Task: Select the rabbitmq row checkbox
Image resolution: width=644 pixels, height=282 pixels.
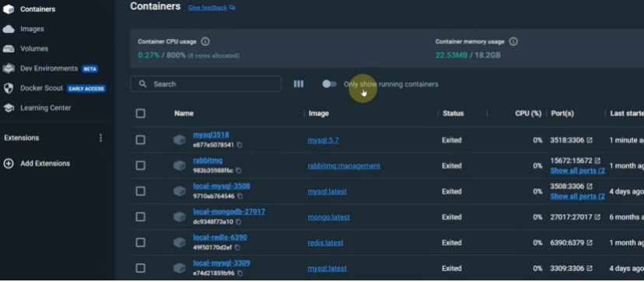Action: 141,166
